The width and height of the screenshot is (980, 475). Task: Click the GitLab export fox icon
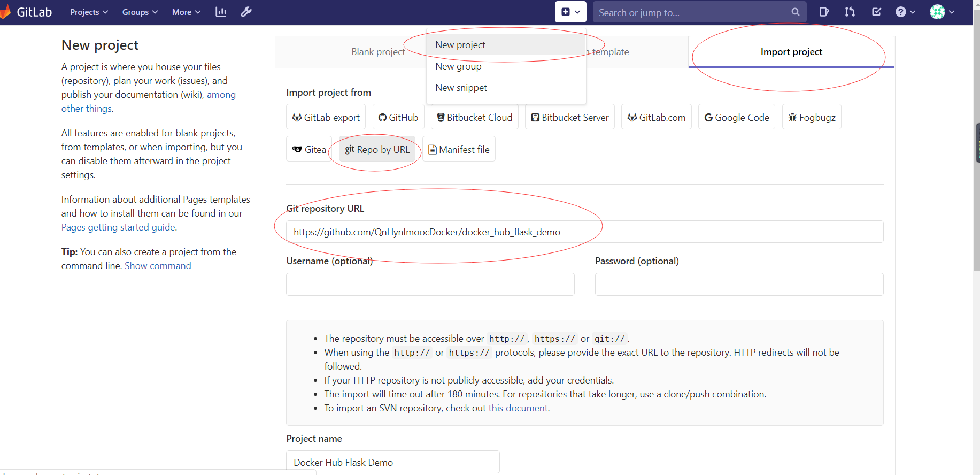[297, 118]
